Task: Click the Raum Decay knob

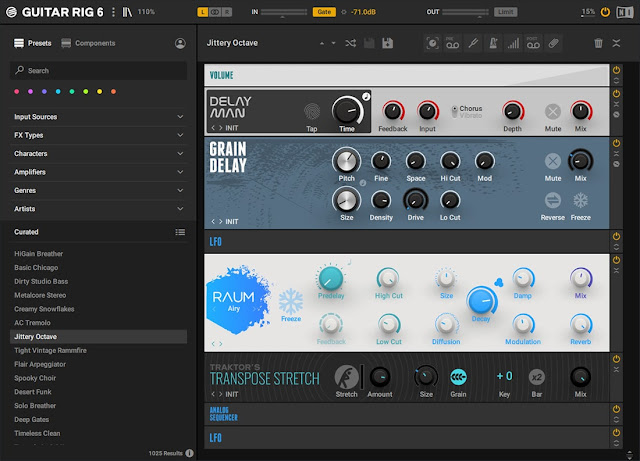Action: click(x=481, y=300)
